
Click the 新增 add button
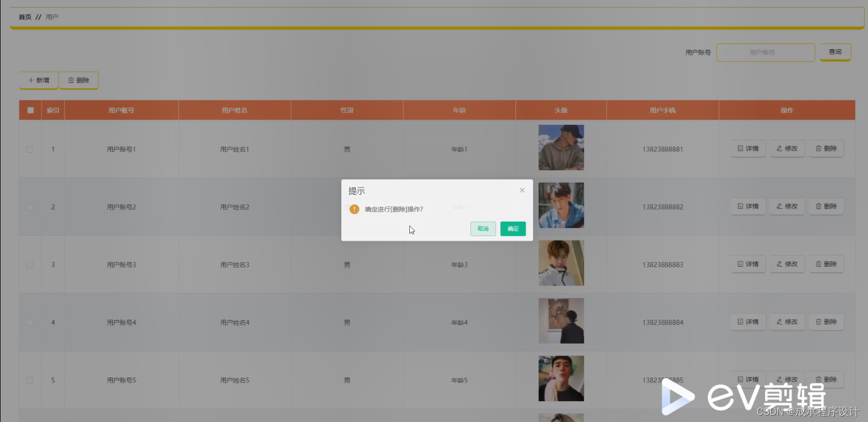pyautogui.click(x=39, y=80)
